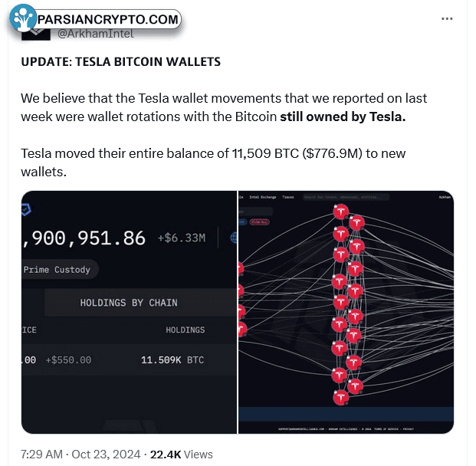The image size is (476, 466).
Task: Open the left holdings screenshot thumbnail
Action: point(129,312)
